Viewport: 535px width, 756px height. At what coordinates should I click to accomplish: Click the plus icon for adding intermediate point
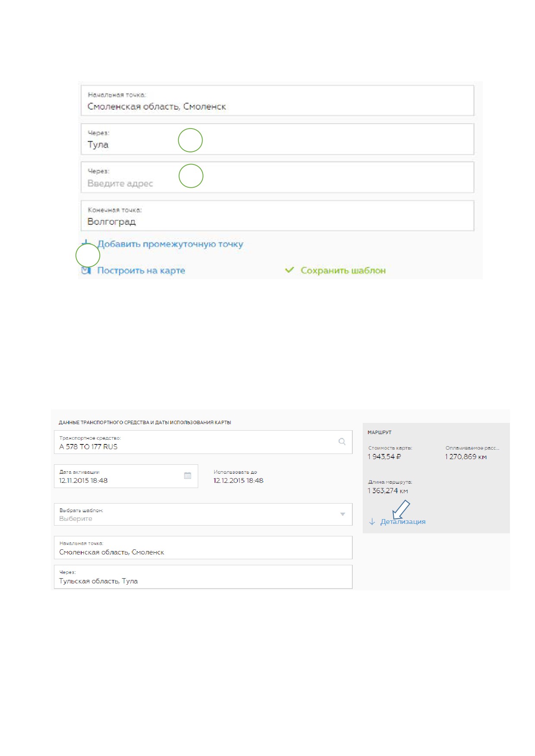pyautogui.click(x=86, y=243)
